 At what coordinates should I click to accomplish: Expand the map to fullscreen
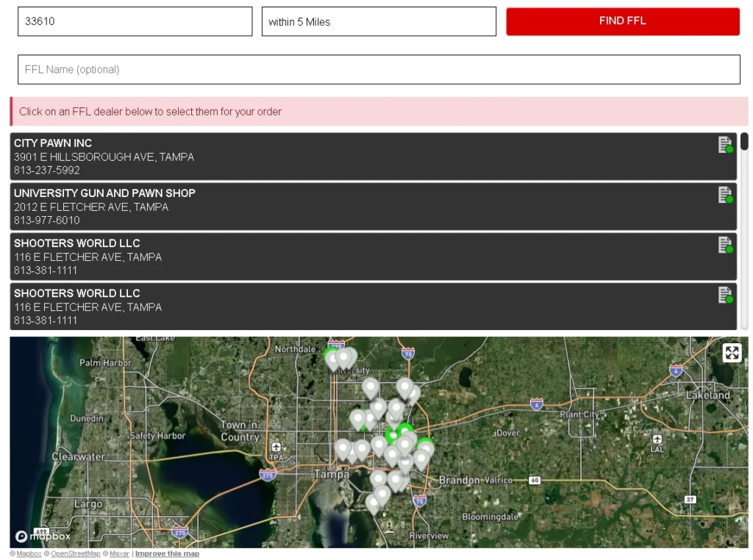pyautogui.click(x=732, y=353)
